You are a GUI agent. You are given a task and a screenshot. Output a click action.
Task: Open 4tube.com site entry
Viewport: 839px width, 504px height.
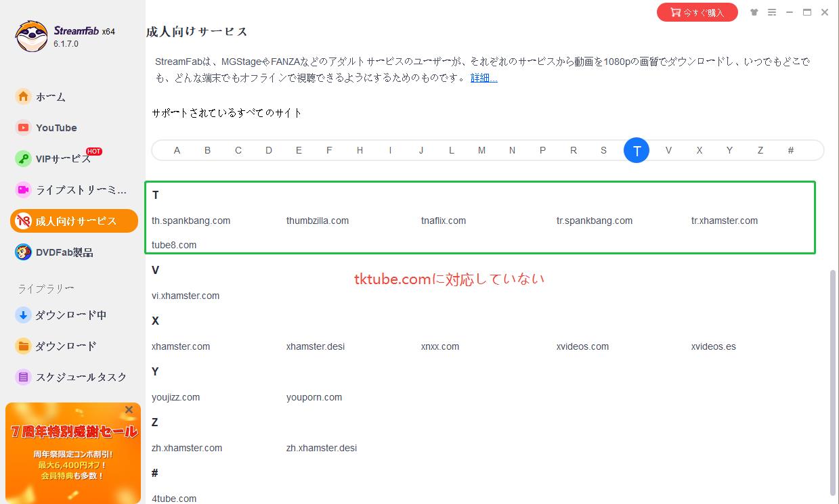point(174,499)
